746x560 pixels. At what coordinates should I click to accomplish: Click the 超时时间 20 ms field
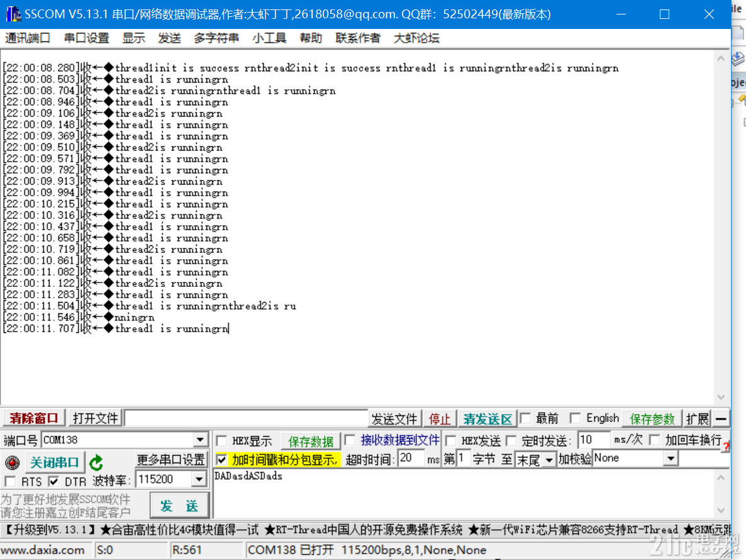411,459
